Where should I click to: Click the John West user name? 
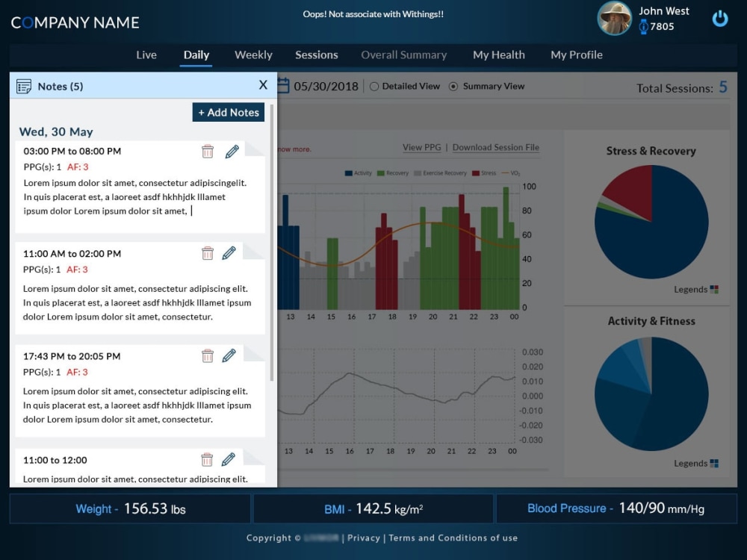[x=663, y=11]
